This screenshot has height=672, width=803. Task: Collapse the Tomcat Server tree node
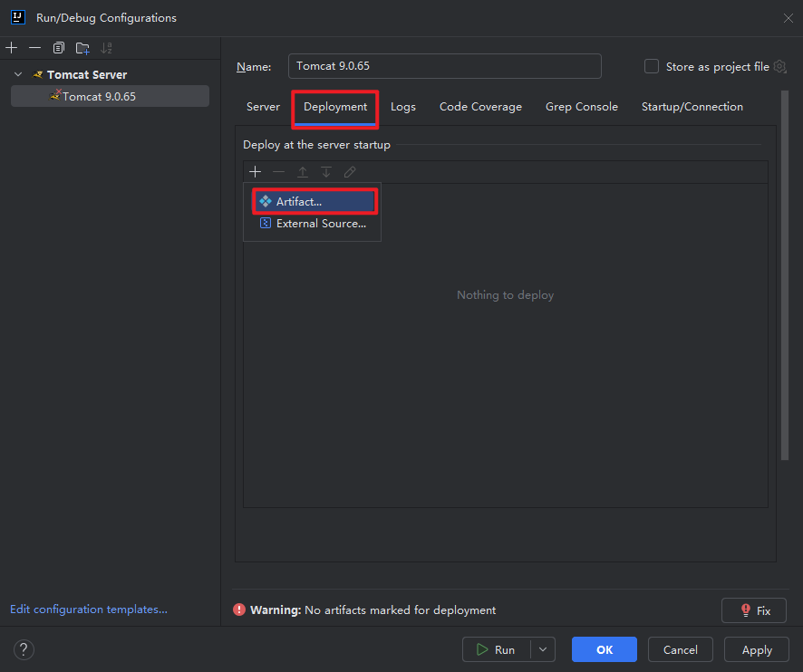pos(18,75)
